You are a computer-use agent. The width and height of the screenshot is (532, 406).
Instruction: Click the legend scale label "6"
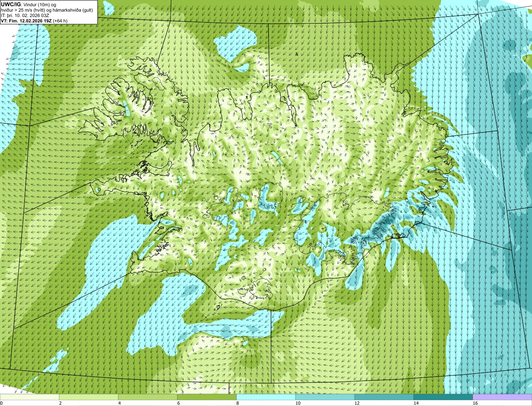[179, 403]
